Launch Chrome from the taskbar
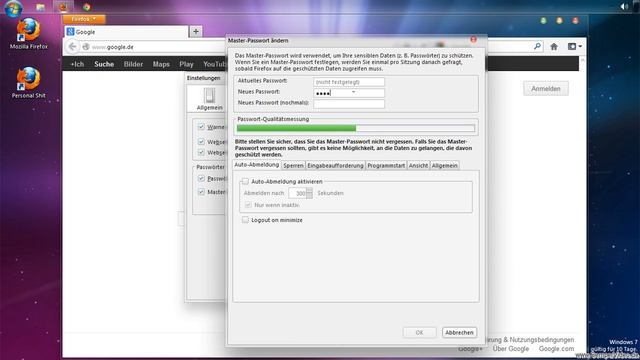The width and height of the screenshot is (640, 360). [86, 7]
